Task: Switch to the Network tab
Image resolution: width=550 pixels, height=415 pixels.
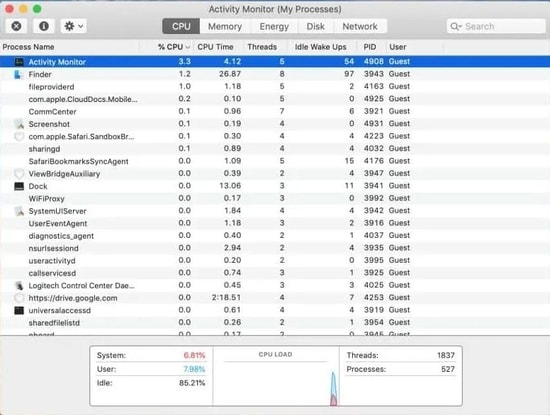Action: tap(360, 26)
